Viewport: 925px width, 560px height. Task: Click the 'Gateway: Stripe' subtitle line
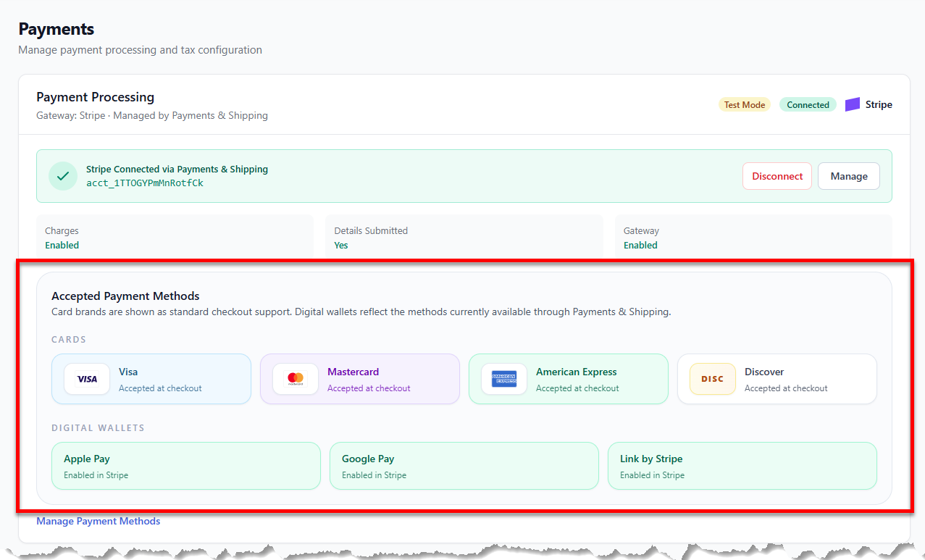coord(152,115)
